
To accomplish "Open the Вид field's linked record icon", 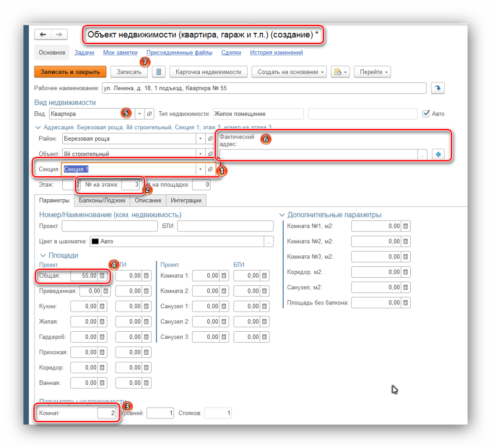I will [x=150, y=114].
